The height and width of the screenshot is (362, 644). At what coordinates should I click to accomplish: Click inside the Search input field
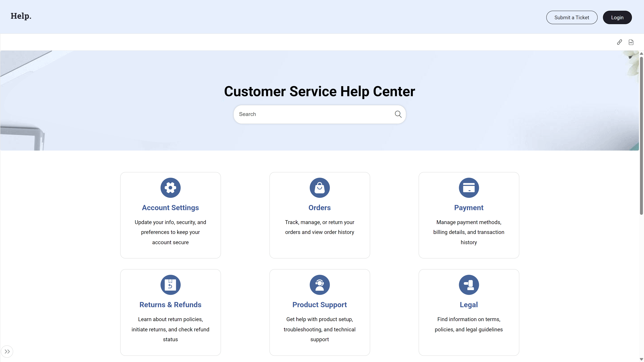pyautogui.click(x=300, y=114)
